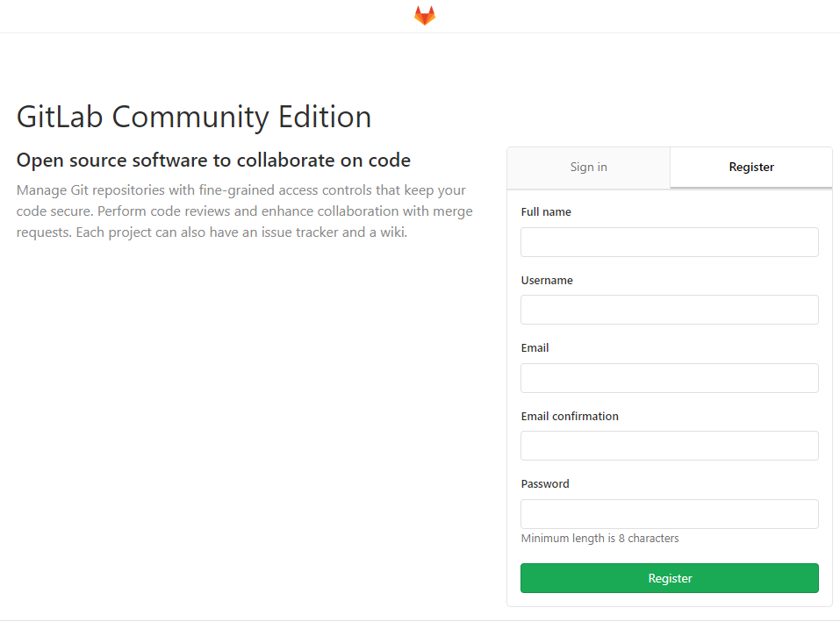Click the GitLab fox logo
This screenshot has width=840, height=629.
tap(425, 16)
